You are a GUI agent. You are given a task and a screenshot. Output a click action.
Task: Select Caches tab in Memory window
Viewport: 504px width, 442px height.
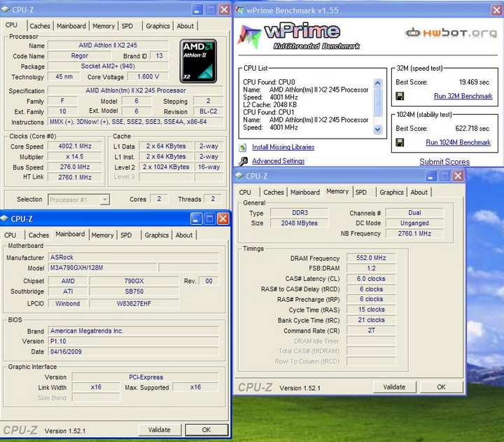(x=274, y=193)
